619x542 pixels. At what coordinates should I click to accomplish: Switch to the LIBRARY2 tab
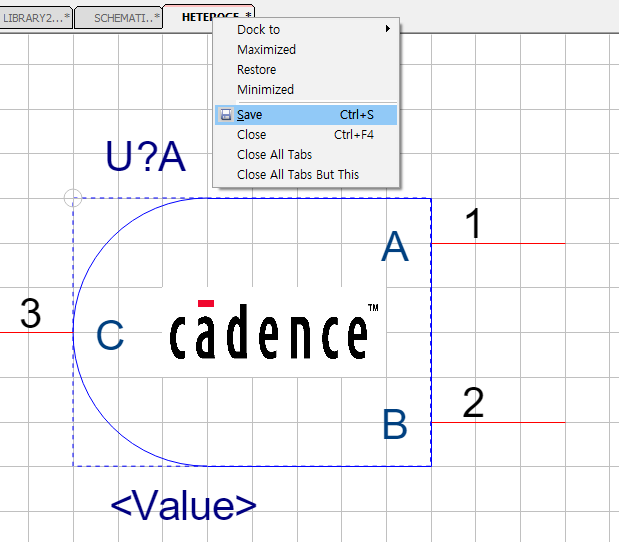coord(36,18)
